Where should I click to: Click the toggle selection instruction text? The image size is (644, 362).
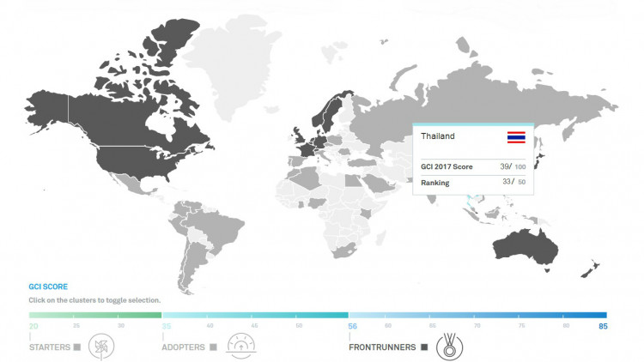coord(94,300)
